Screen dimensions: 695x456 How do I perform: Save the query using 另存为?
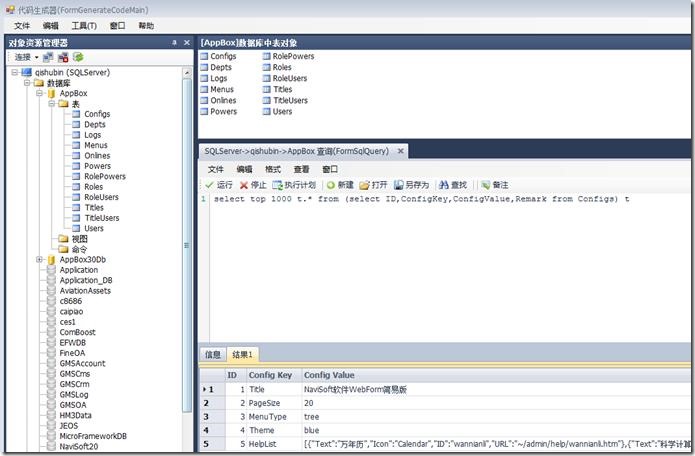pyautogui.click(x=411, y=185)
